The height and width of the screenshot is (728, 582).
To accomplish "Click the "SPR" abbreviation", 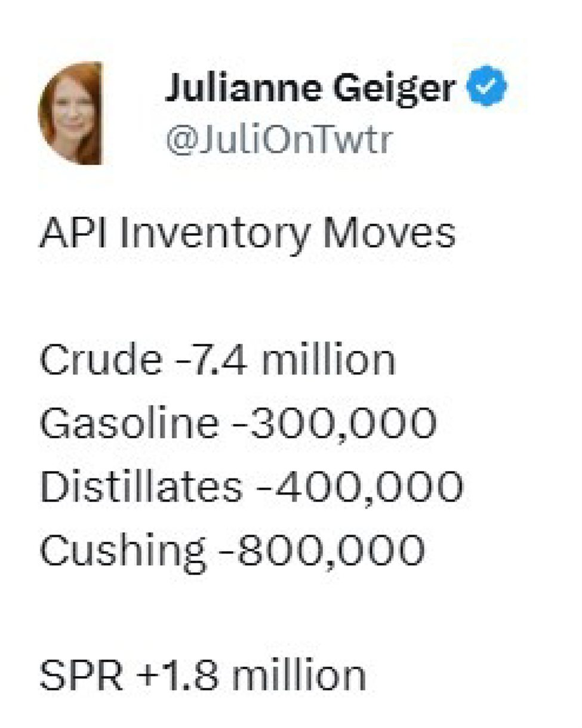I will click(x=81, y=675).
